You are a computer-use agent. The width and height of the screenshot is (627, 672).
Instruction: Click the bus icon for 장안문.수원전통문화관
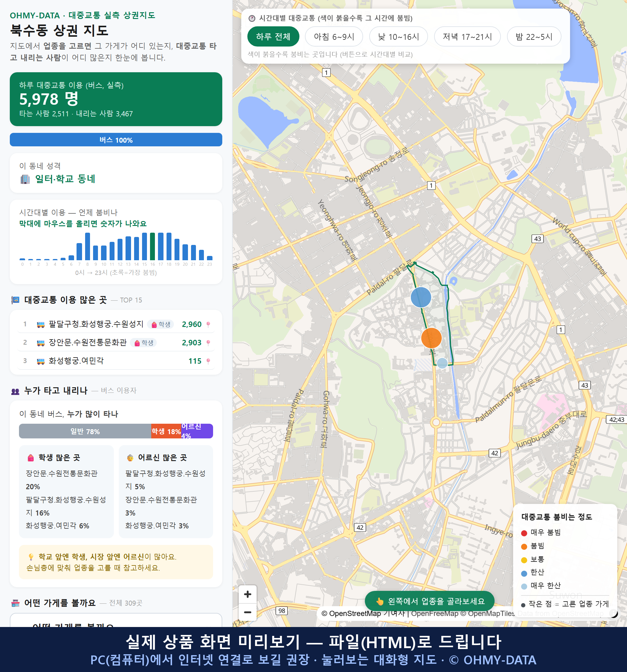(x=40, y=343)
